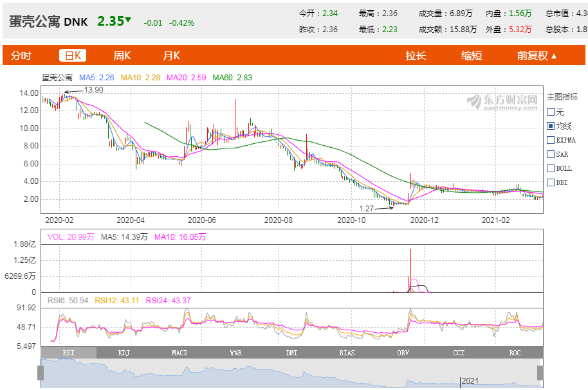Viewport: 588px width, 390px height.
Task: Switch to the BIAS indicator tab
Action: (x=347, y=353)
